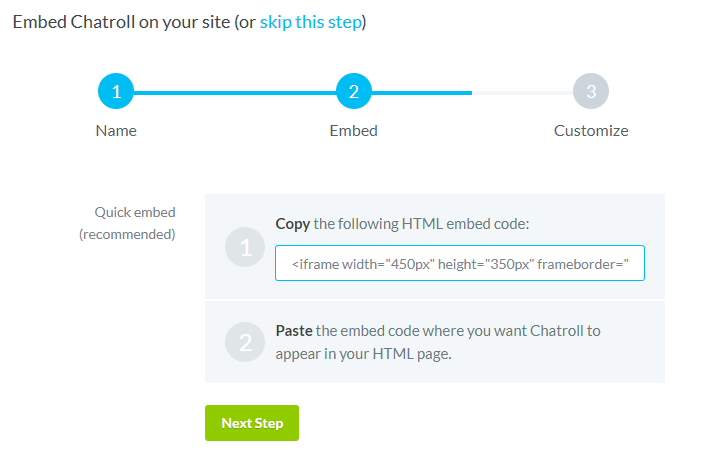Click the step 2 circle in progress bar
The height and width of the screenshot is (455, 722).
pos(354,91)
